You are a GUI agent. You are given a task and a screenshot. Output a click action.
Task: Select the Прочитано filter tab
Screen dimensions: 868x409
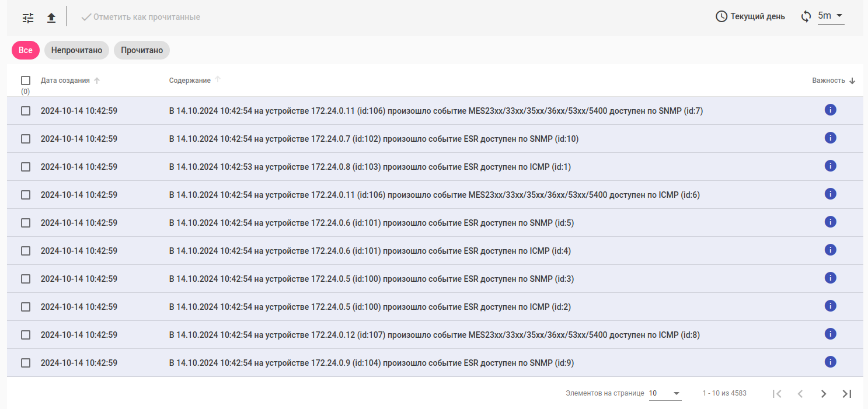pos(142,50)
